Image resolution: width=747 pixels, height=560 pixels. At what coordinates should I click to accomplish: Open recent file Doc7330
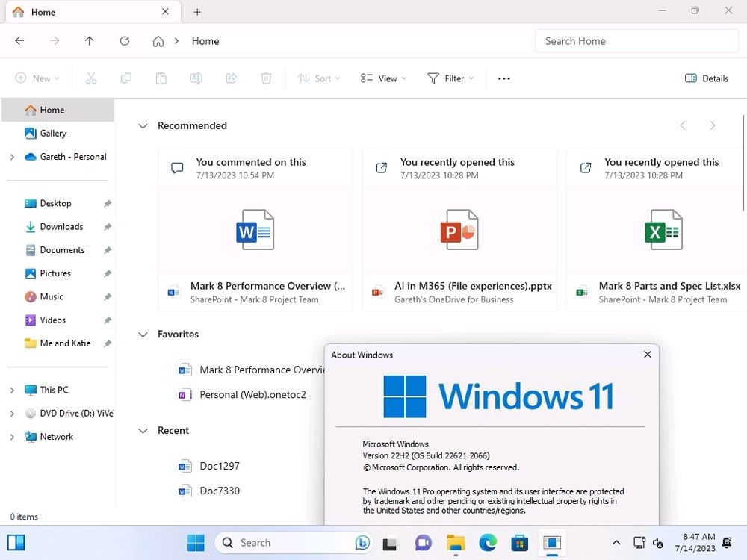209,491
